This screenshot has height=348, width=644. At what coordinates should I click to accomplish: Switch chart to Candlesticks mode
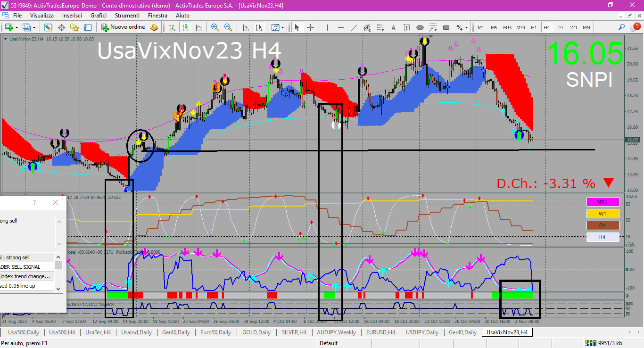click(x=185, y=27)
